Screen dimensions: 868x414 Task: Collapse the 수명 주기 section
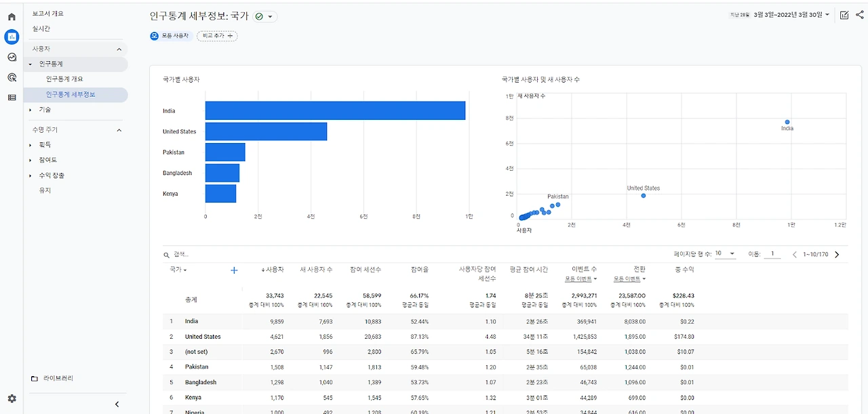119,130
